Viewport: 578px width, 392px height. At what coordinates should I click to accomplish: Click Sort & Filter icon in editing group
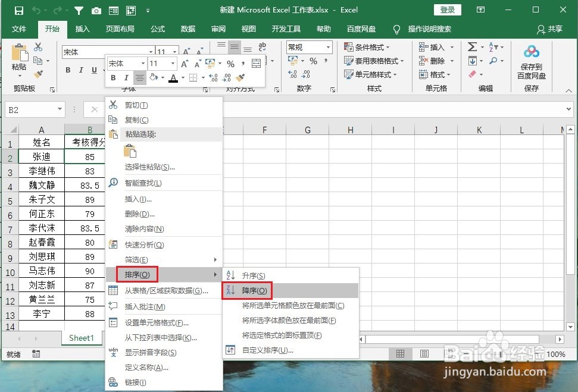493,47
